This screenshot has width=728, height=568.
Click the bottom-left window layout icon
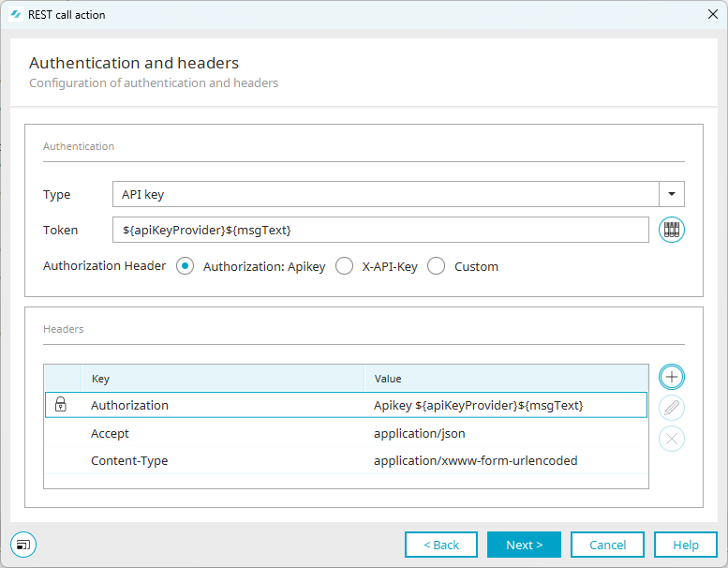tap(23, 545)
